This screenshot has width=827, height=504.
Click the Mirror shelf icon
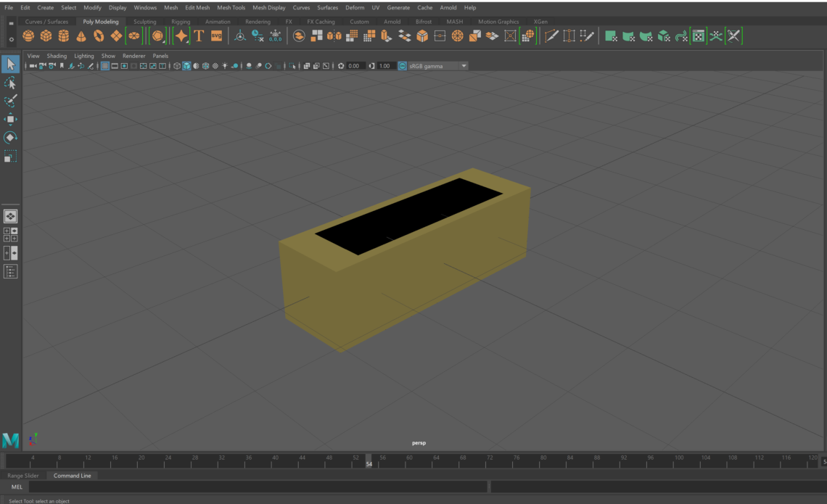click(334, 36)
